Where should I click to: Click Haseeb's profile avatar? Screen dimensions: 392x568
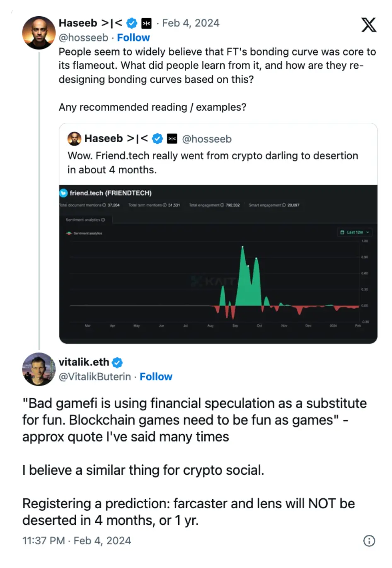(39, 33)
